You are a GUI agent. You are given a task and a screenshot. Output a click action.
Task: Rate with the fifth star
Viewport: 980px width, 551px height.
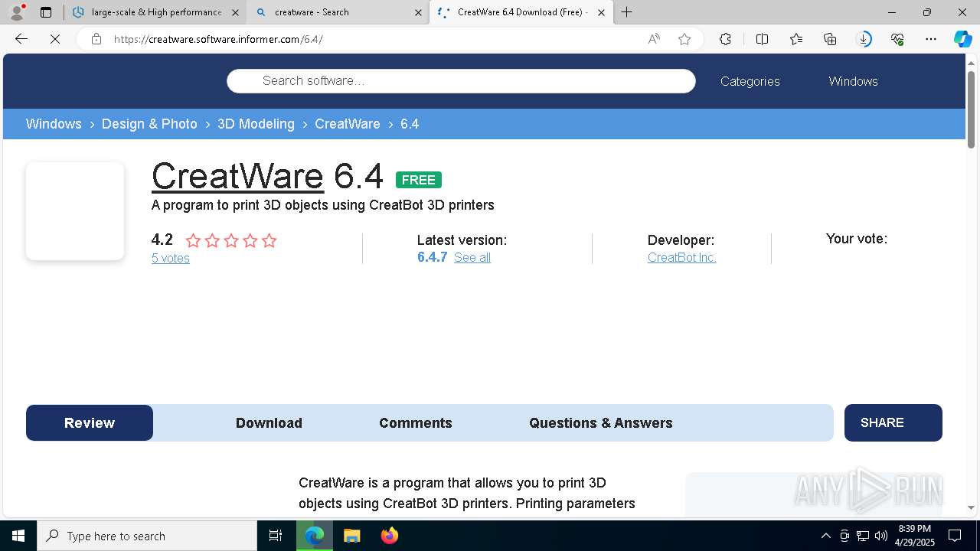pyautogui.click(x=269, y=240)
